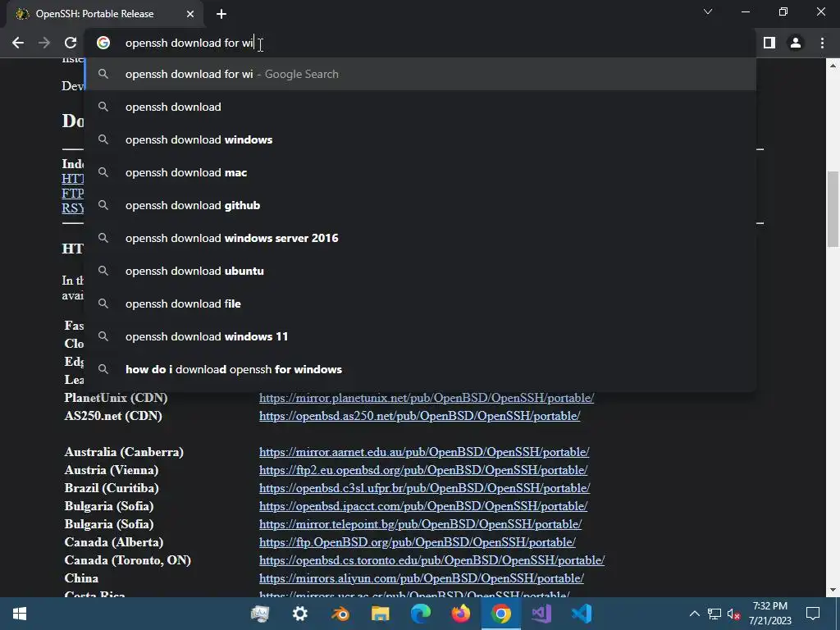The width and height of the screenshot is (840, 630).
Task: Close the OpenSSH Portable Release tab
Action: [190, 14]
